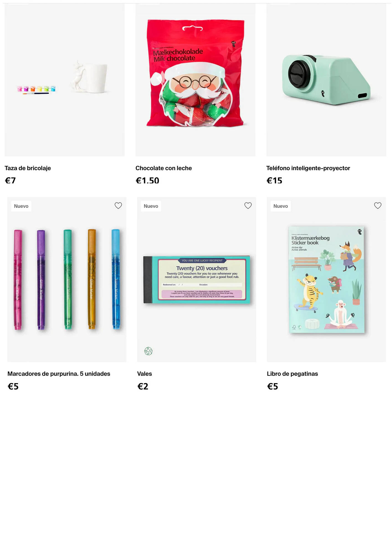This screenshot has width=392, height=554.
Task: Click the Nuevo badge on glitter markers
Action: pyautogui.click(x=21, y=206)
